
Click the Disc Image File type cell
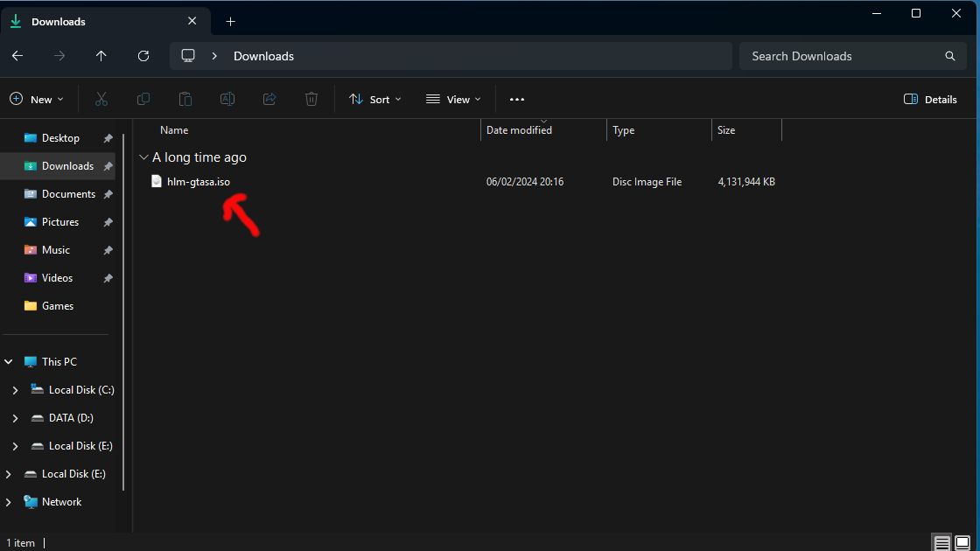click(647, 182)
